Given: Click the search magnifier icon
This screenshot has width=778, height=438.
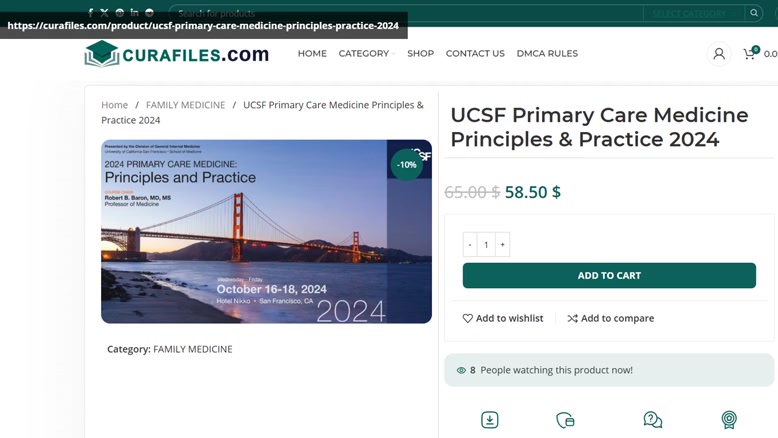Looking at the screenshot, I should click(754, 13).
